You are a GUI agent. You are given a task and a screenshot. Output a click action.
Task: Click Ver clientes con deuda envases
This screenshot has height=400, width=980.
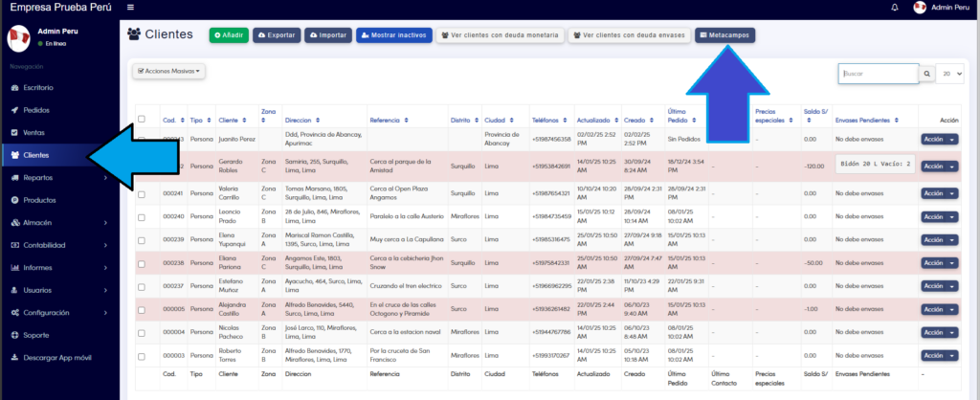tap(630, 35)
